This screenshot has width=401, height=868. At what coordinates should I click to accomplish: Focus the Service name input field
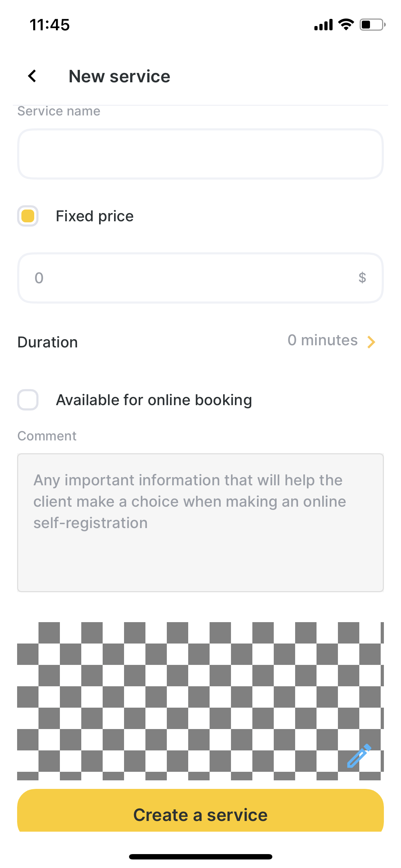click(200, 154)
